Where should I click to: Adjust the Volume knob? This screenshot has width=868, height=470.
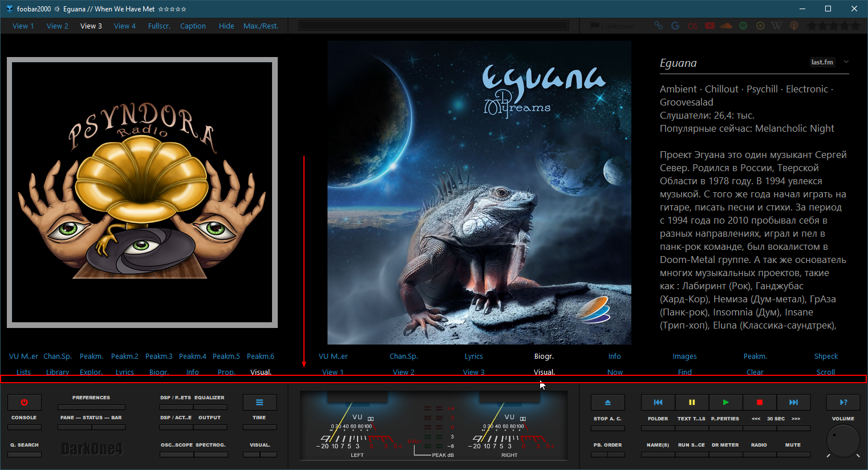point(842,440)
